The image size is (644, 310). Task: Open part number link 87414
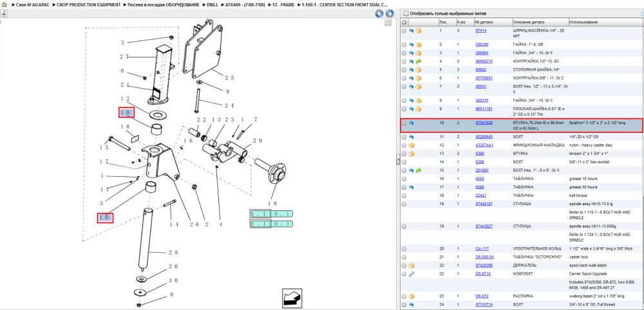480,31
